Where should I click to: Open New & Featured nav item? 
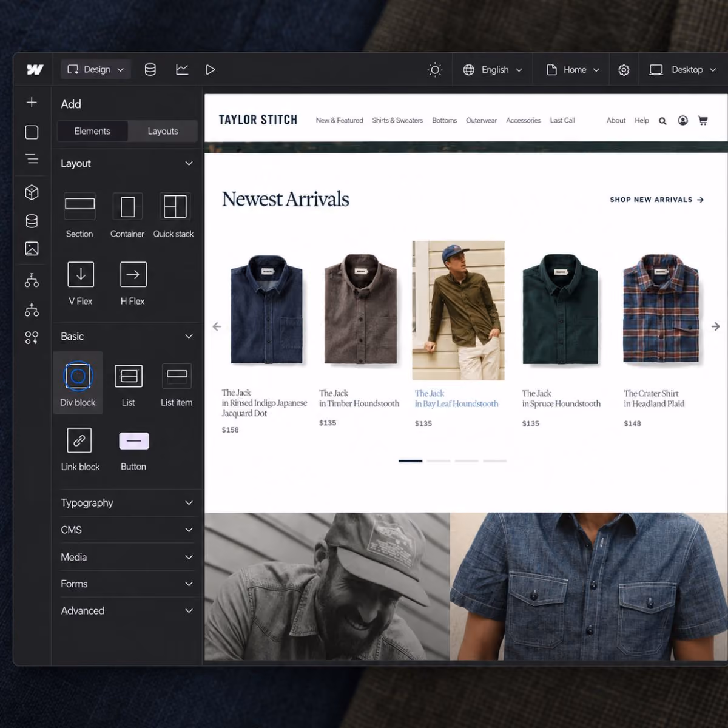(339, 120)
